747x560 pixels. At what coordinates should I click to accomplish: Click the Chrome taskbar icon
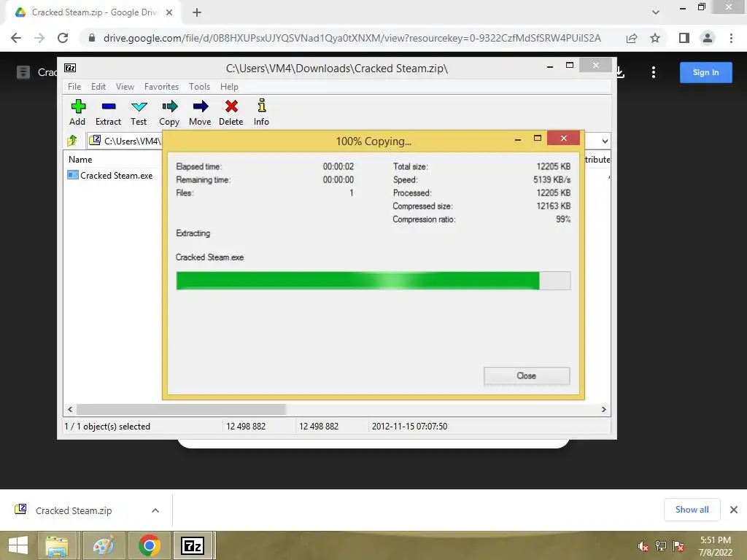149,545
